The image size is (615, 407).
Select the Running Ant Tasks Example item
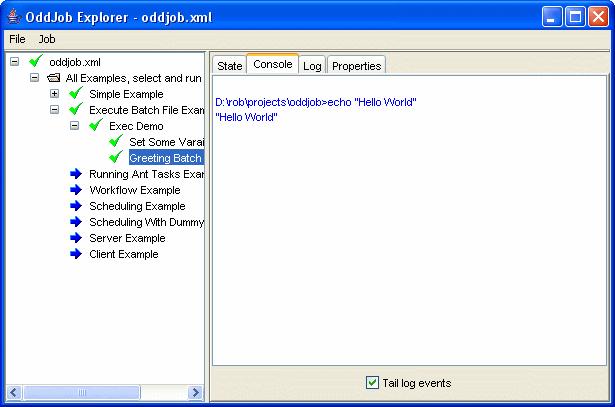pos(146,174)
